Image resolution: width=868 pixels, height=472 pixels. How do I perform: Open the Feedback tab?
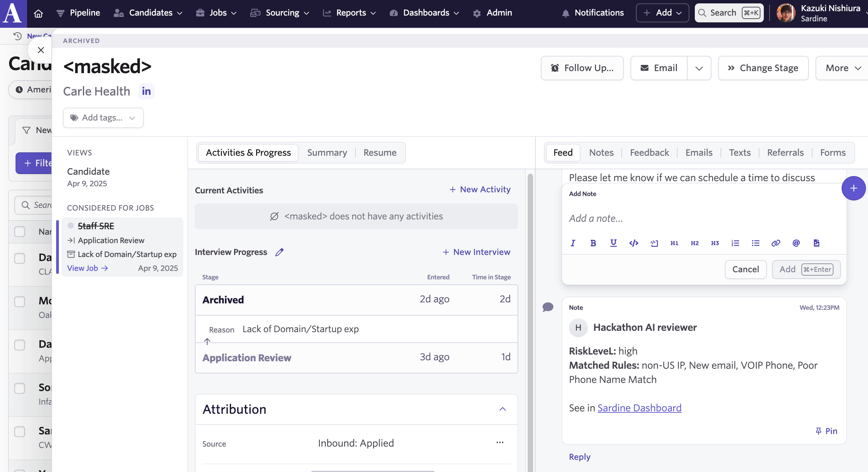(649, 153)
